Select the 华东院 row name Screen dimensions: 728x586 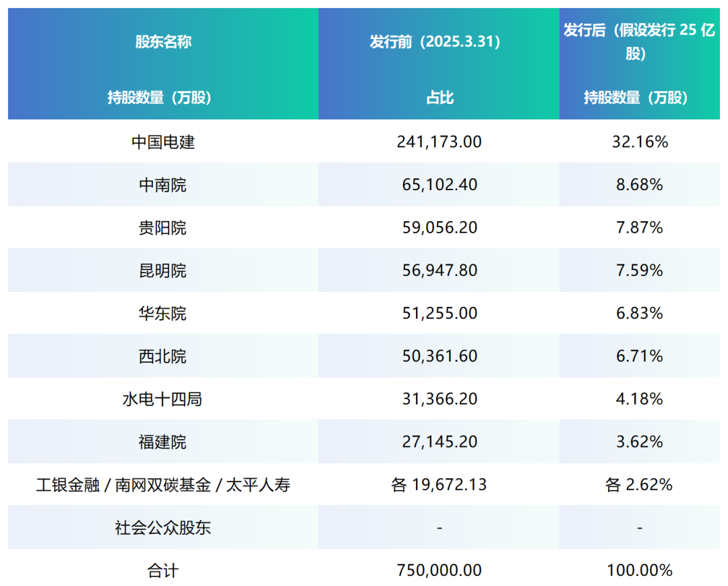[163, 314]
